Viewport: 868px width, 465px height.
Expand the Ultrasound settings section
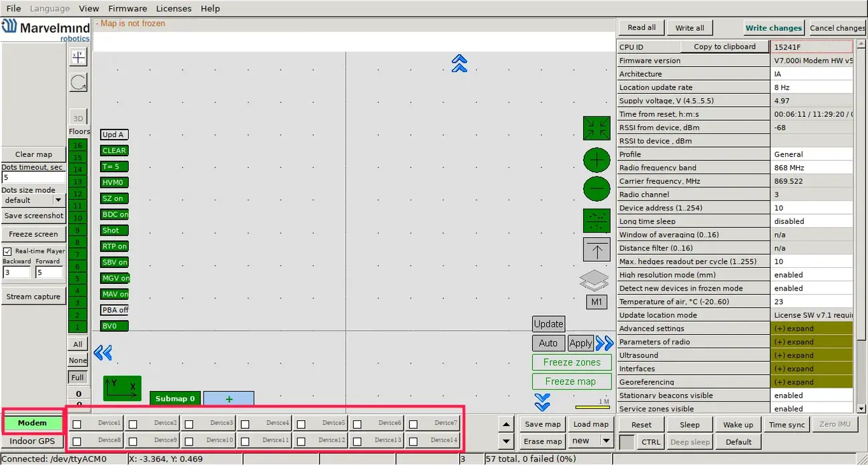pyautogui.click(x=811, y=355)
